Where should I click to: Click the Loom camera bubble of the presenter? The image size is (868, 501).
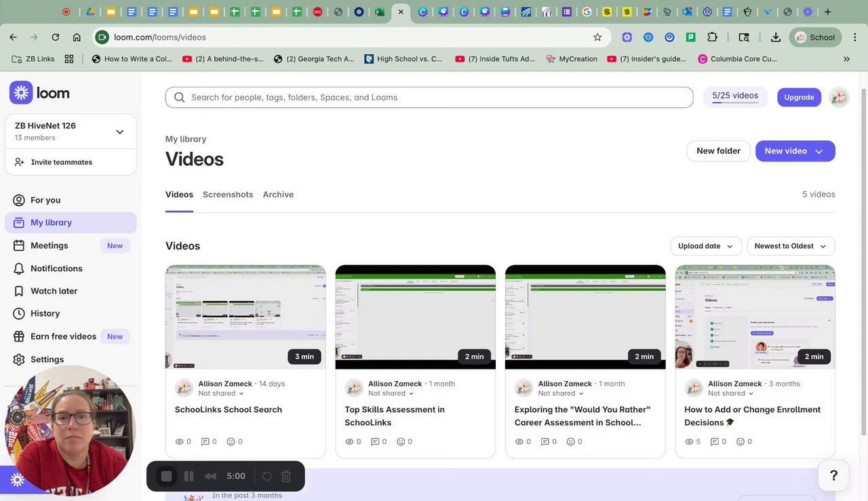[70, 430]
